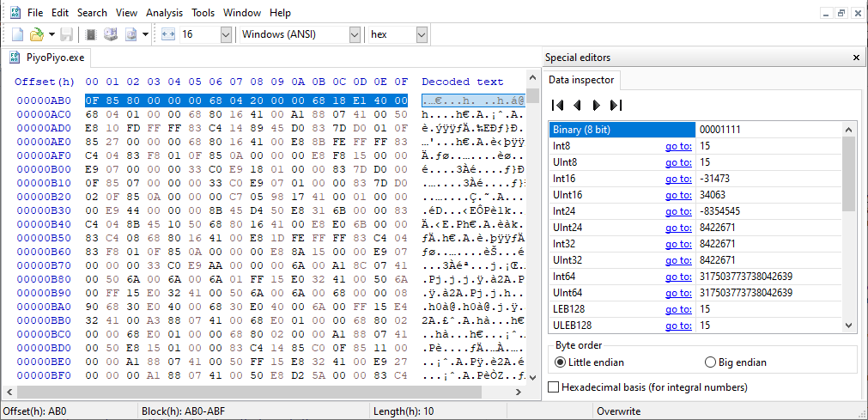Jump to last byte in Data inspector
The image size is (868, 420).
(x=616, y=105)
